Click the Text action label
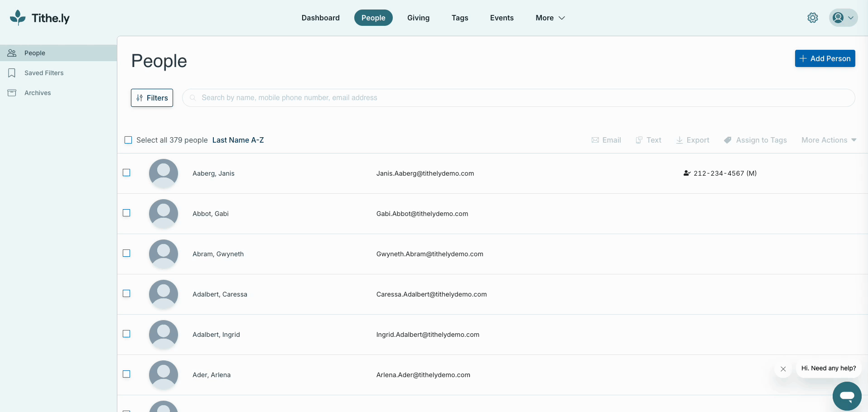 point(654,140)
